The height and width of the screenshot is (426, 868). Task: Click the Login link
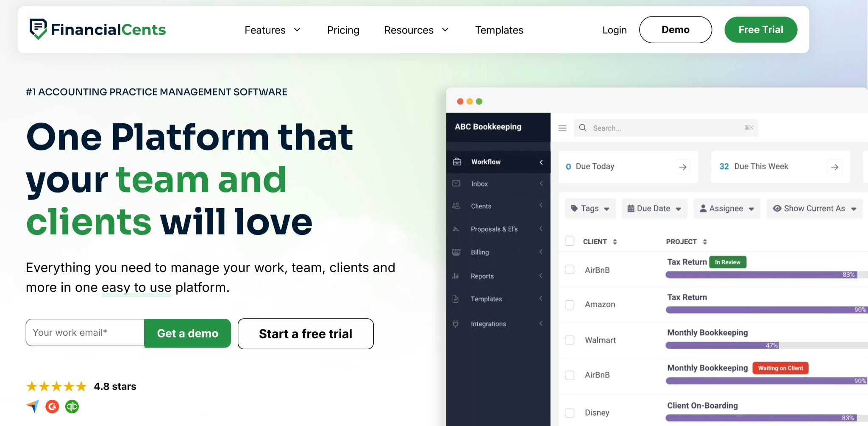(615, 30)
